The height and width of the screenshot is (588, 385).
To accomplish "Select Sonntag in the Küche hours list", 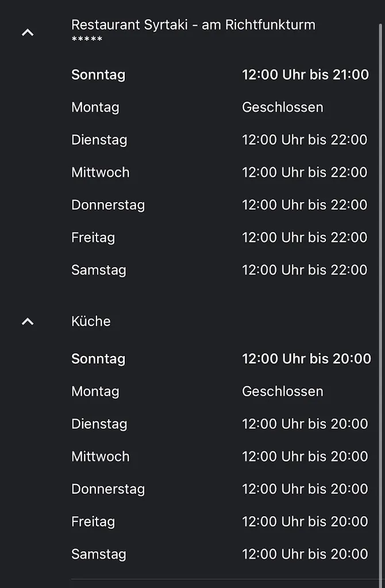I will [x=98, y=359].
